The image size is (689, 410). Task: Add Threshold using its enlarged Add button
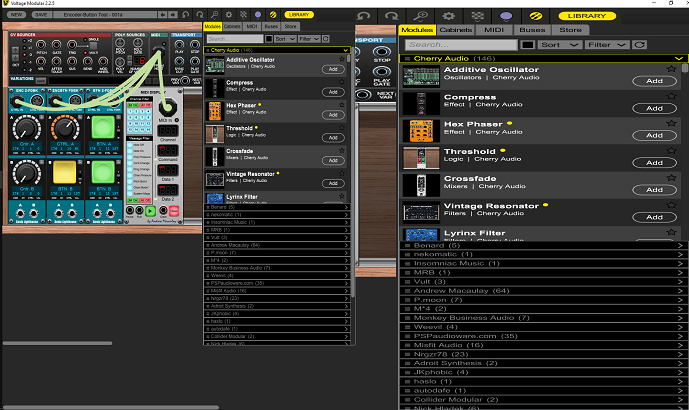point(654,163)
